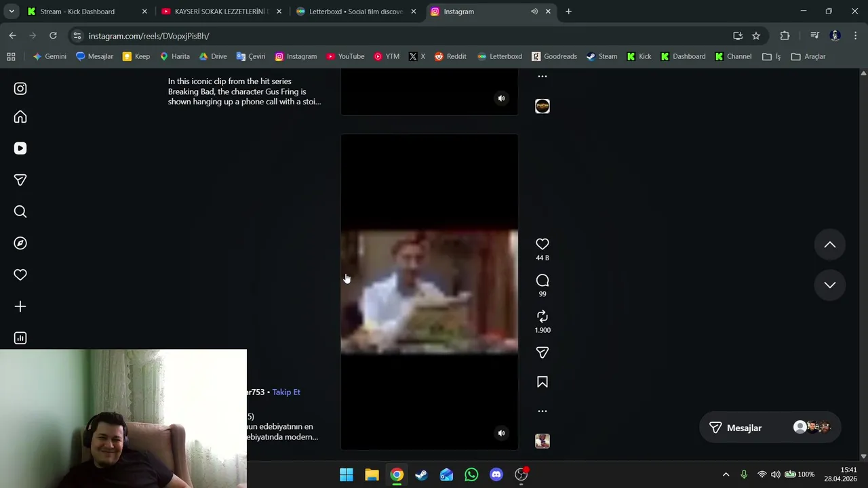Viewport: 868px width, 488px height.
Task: Open the Mesajlar floating messages button
Action: [770, 428]
